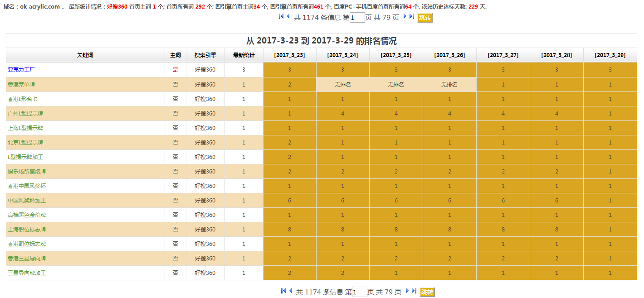Click the [2017_3_29] column header
The width and height of the screenshot is (644, 298).
click(x=610, y=55)
